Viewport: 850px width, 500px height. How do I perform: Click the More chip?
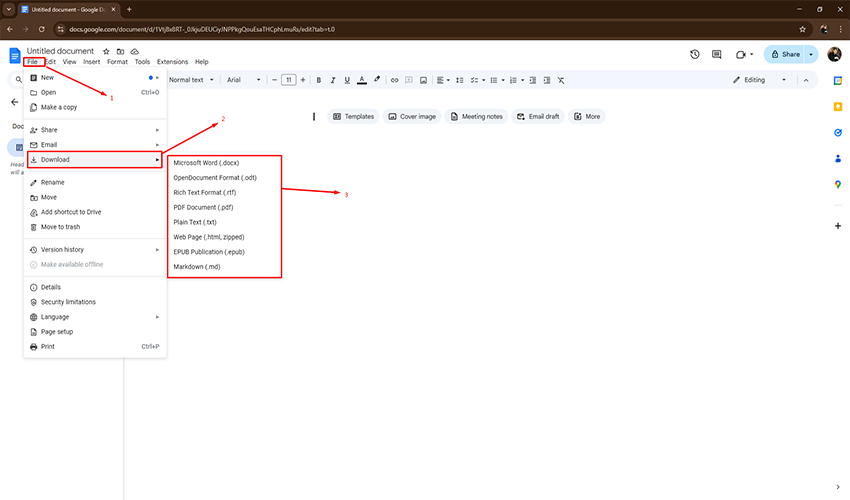tap(587, 117)
